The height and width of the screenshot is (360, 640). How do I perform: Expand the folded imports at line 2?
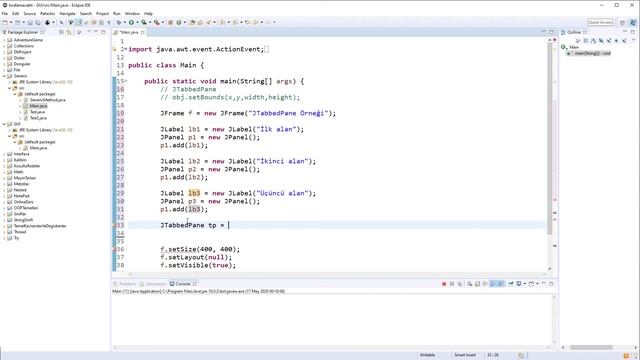tap(125, 49)
